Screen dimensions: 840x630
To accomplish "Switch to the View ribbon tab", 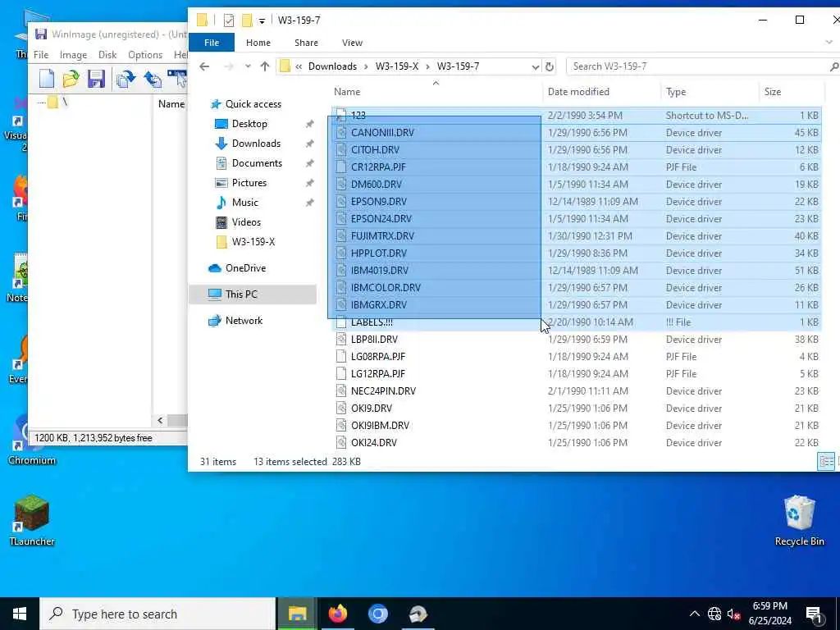I will tap(352, 43).
